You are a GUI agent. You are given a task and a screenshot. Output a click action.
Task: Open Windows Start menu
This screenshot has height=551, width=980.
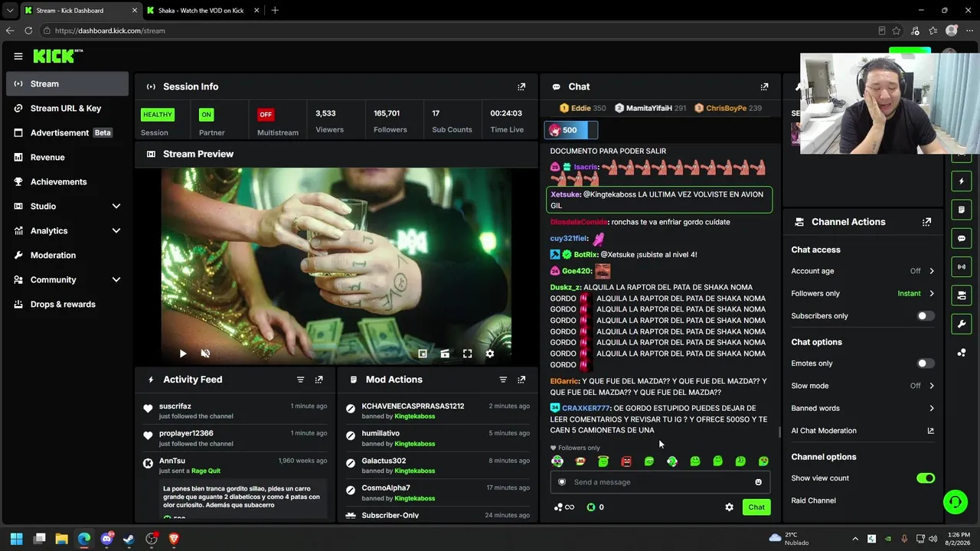coord(16,539)
